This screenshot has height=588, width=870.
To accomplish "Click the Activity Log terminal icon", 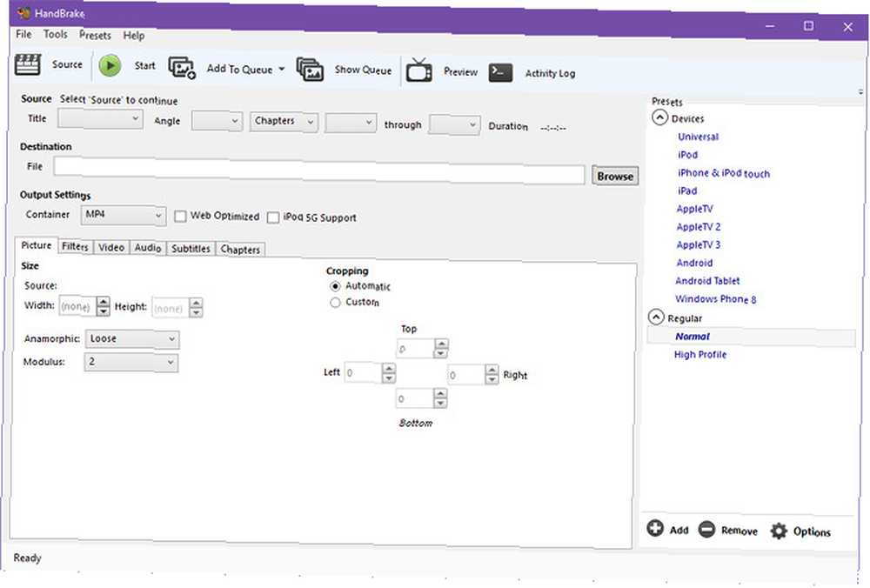I will pos(500,73).
